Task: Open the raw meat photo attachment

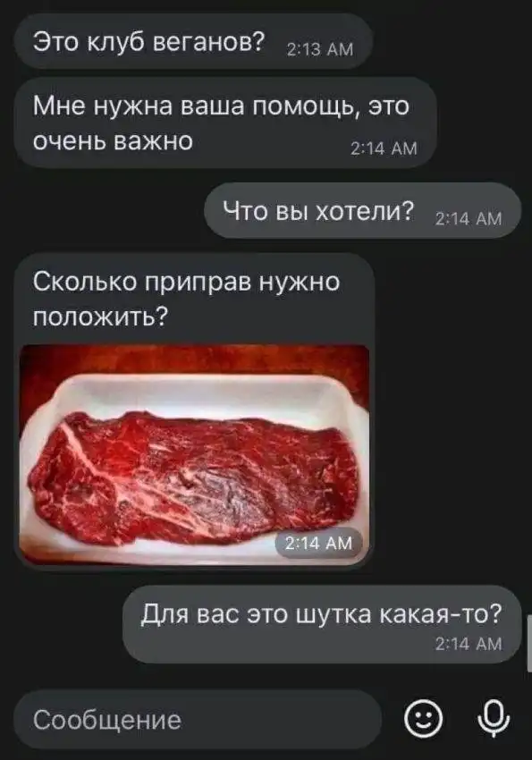Action: (194, 455)
